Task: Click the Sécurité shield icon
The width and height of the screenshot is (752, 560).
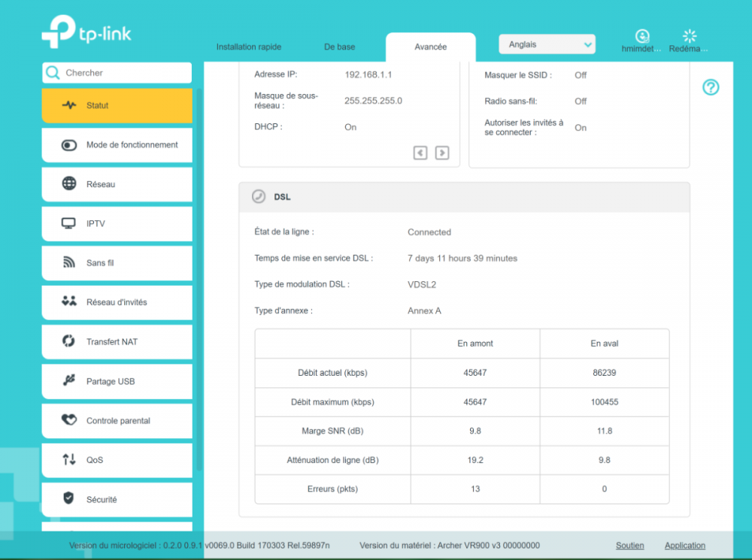Action: 69,499
